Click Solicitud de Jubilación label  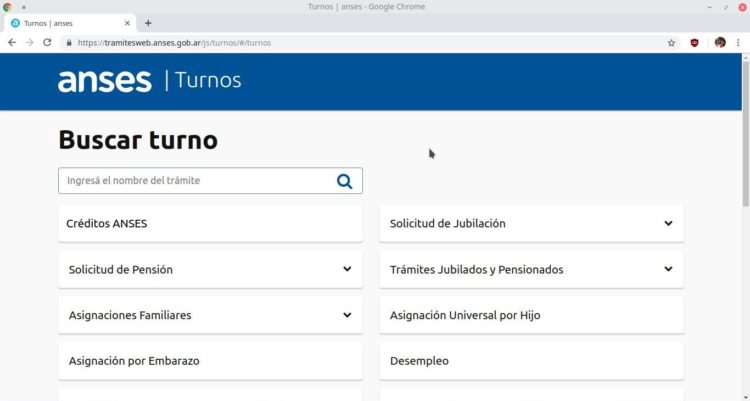click(447, 223)
